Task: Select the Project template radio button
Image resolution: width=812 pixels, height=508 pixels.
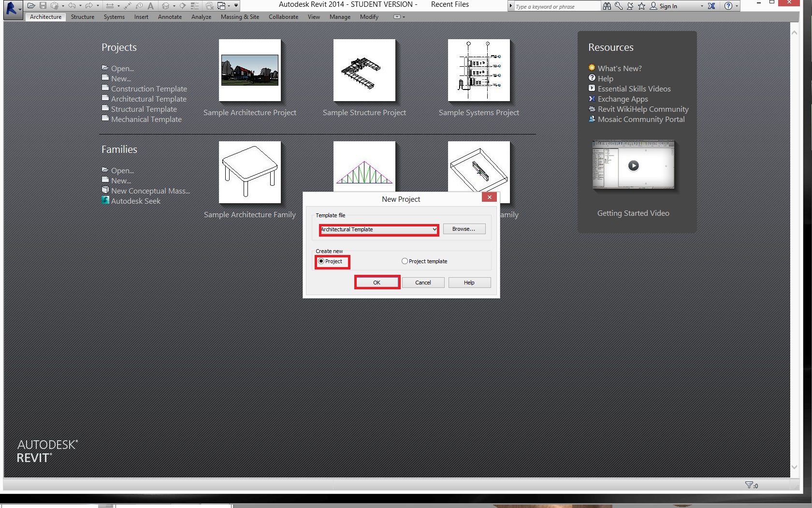Action: coord(405,261)
